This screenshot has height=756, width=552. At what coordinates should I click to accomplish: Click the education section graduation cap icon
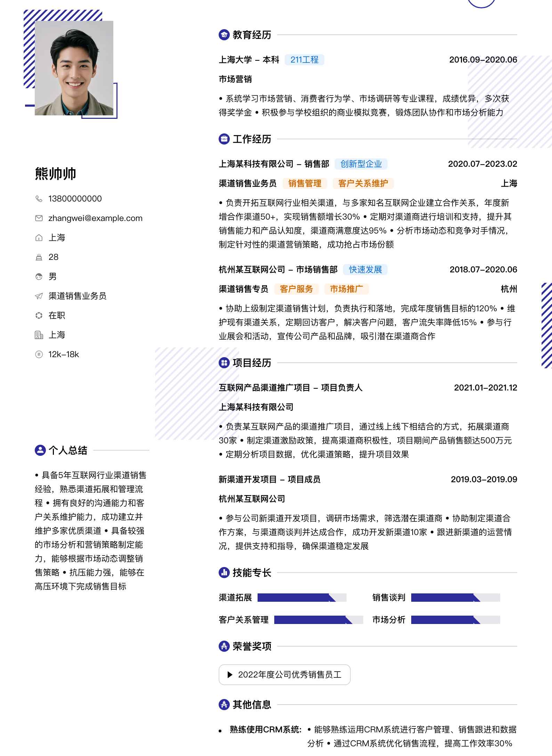pos(224,35)
